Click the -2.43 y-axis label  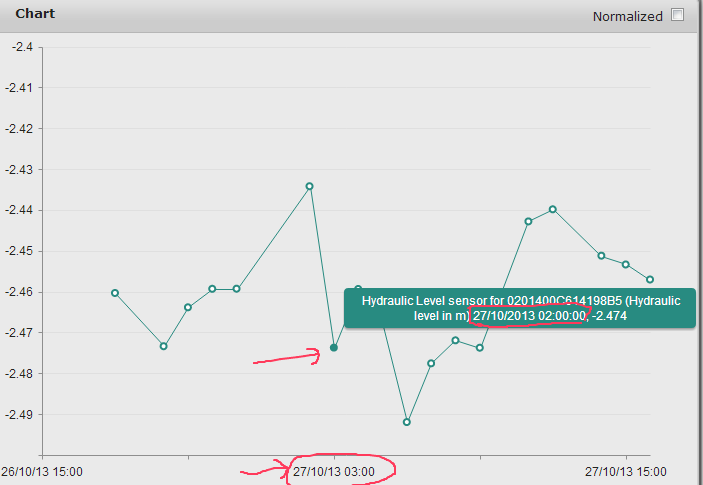(x=19, y=169)
